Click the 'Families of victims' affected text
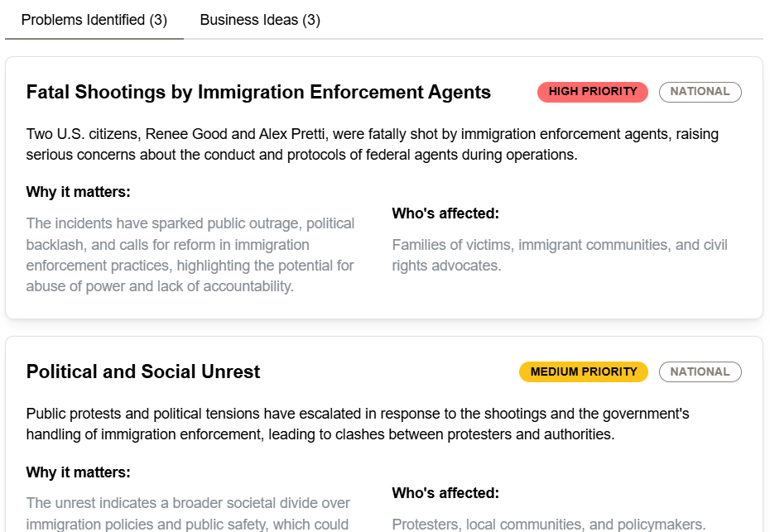The width and height of the screenshot is (770, 532). (560, 255)
